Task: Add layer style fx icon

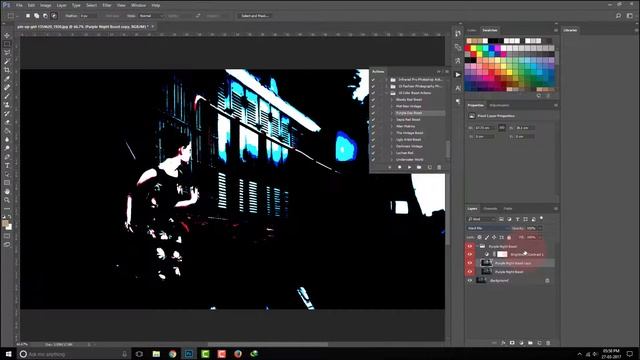Action: pos(503,343)
